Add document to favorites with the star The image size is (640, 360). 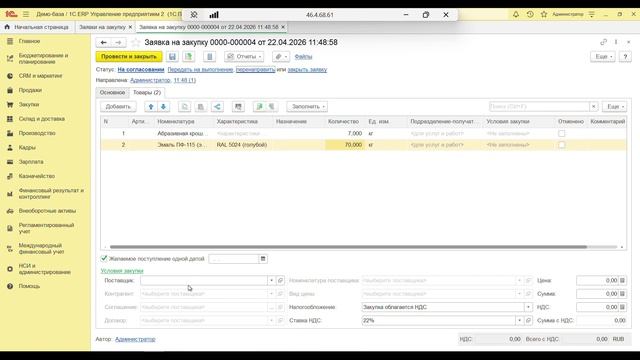136,42
